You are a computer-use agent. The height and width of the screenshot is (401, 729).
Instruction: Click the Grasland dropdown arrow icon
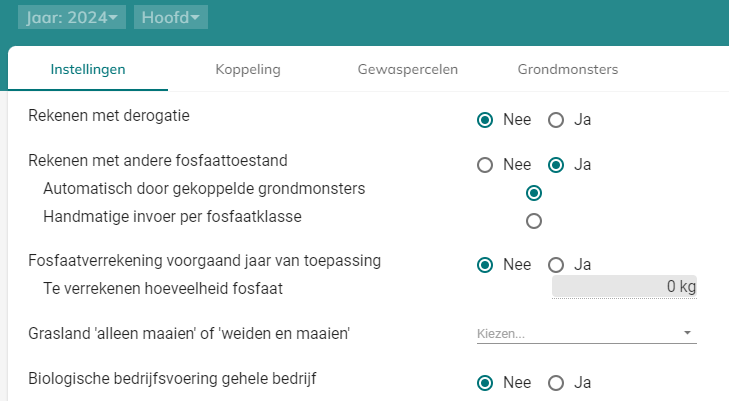[687, 333]
